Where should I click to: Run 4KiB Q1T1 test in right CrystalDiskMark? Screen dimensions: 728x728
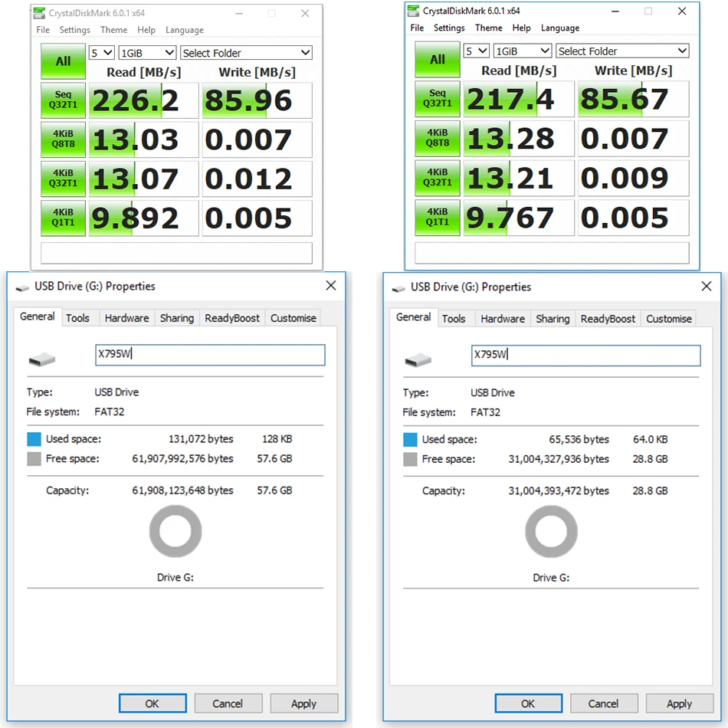(x=438, y=218)
